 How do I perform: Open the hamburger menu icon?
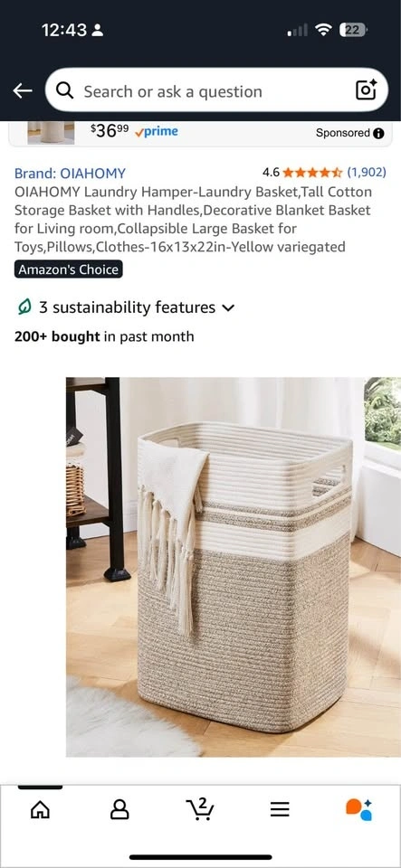point(280,810)
